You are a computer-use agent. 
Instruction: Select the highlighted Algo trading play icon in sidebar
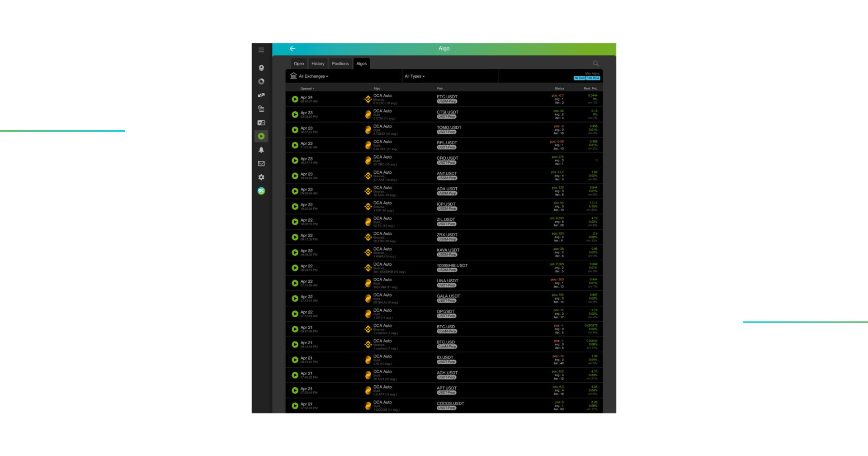point(261,136)
